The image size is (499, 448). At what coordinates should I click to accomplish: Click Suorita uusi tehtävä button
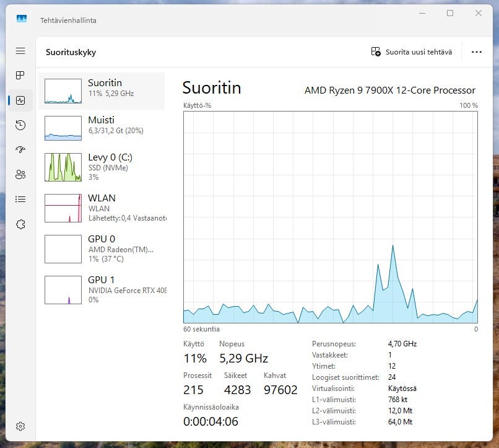[412, 52]
